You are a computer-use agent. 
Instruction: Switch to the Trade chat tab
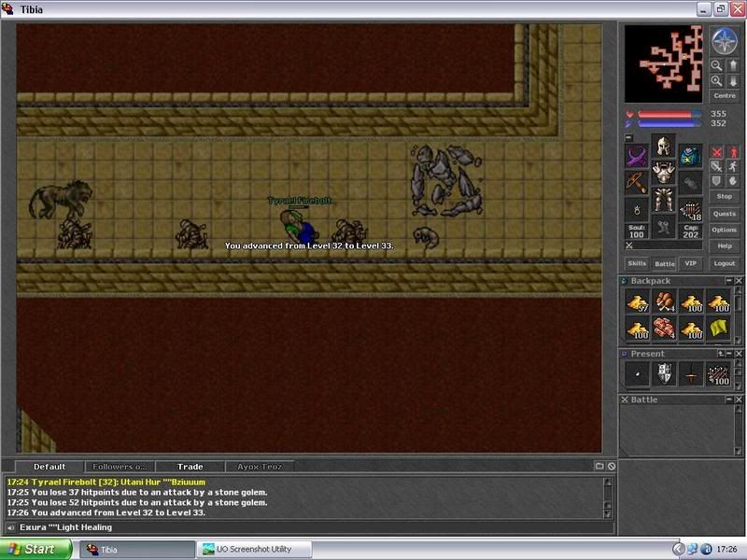click(190, 467)
